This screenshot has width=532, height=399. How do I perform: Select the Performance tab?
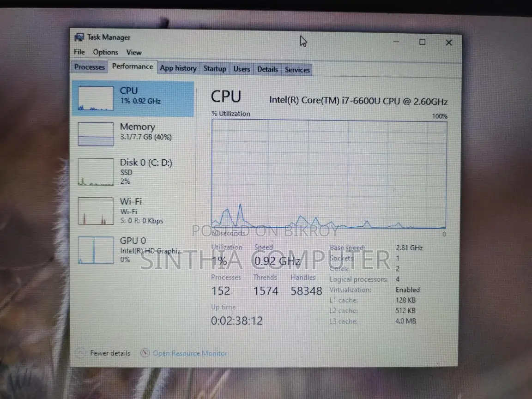pos(133,66)
